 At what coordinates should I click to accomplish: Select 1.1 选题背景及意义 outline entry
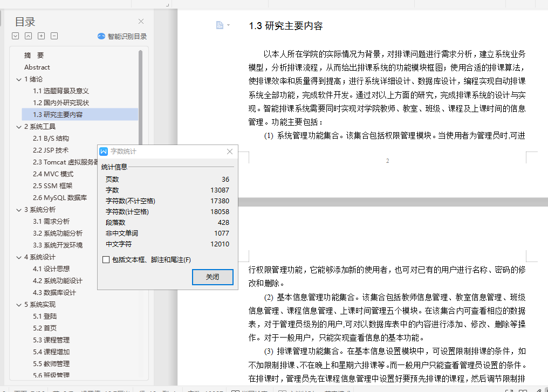tap(61, 91)
